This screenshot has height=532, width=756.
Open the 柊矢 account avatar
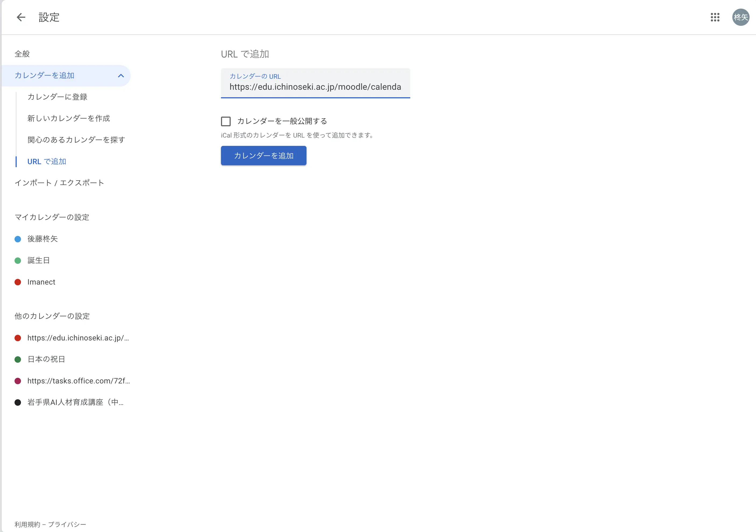pos(740,17)
